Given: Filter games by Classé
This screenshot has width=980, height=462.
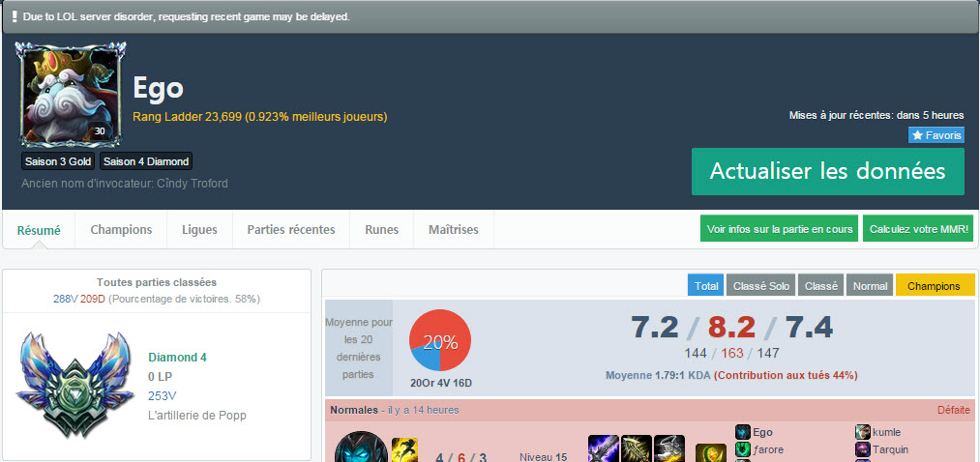Looking at the screenshot, I should click(x=821, y=286).
